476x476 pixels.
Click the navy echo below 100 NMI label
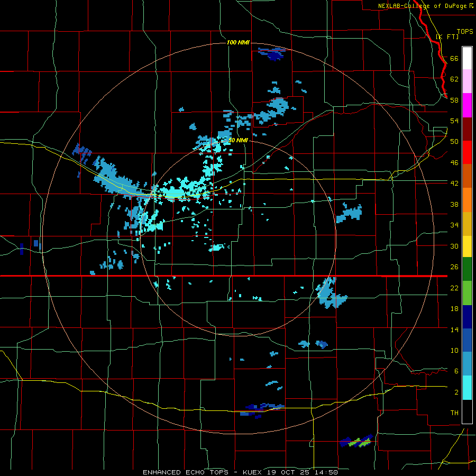point(272,54)
